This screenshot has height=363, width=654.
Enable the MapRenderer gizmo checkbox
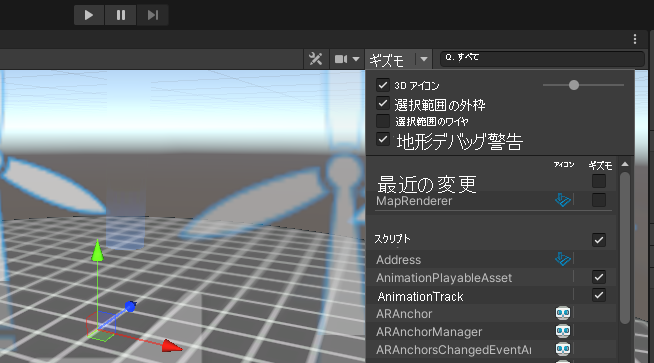599,200
